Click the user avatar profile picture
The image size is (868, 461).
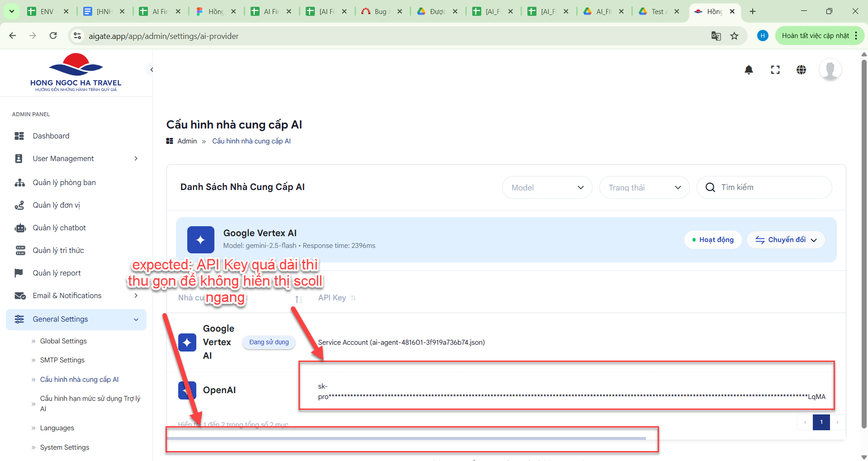point(830,70)
